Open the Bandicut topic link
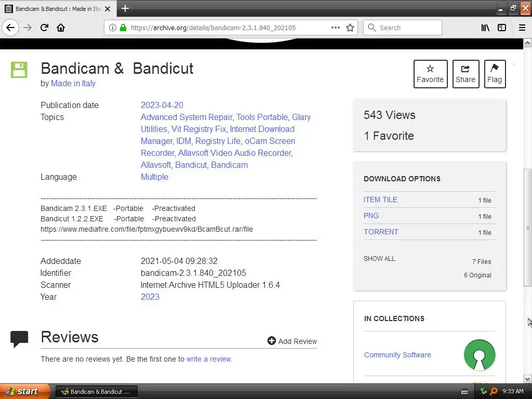The image size is (532, 399). [x=191, y=165]
